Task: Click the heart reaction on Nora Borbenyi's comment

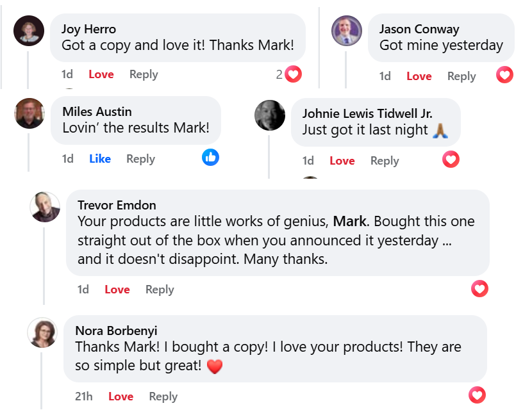Action: (x=477, y=395)
